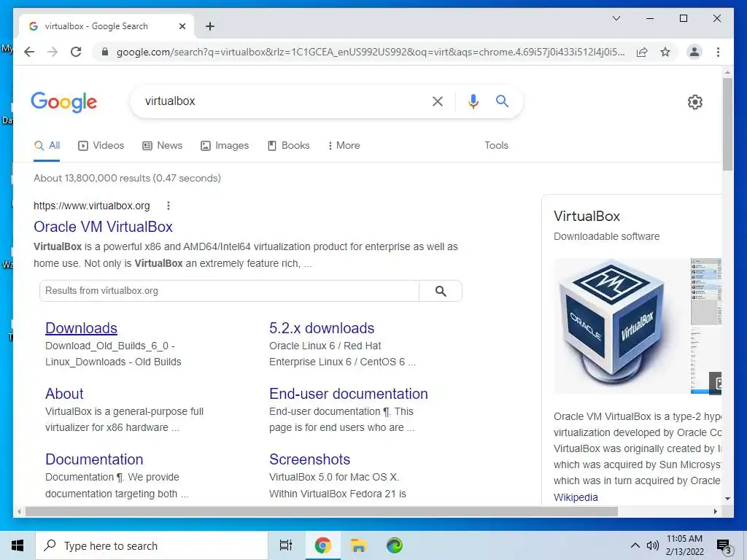
Task: Open Task View on the taskbar
Action: [286, 545]
